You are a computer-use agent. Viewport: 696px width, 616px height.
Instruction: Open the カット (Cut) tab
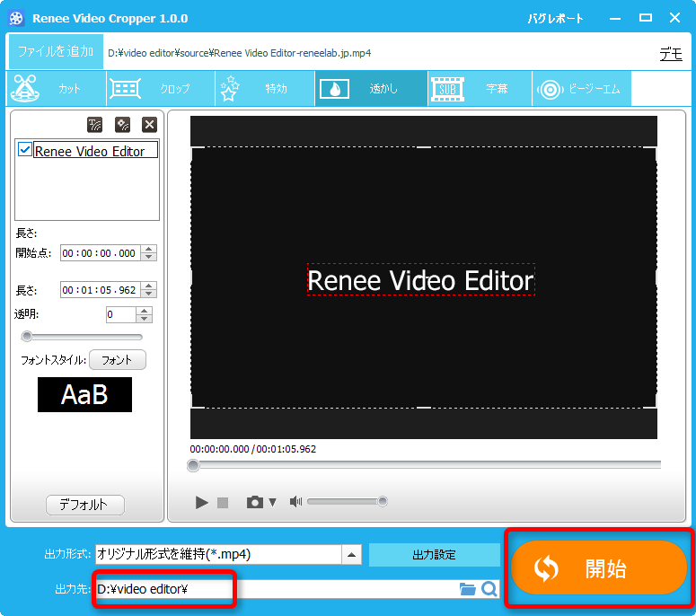pyautogui.click(x=57, y=88)
